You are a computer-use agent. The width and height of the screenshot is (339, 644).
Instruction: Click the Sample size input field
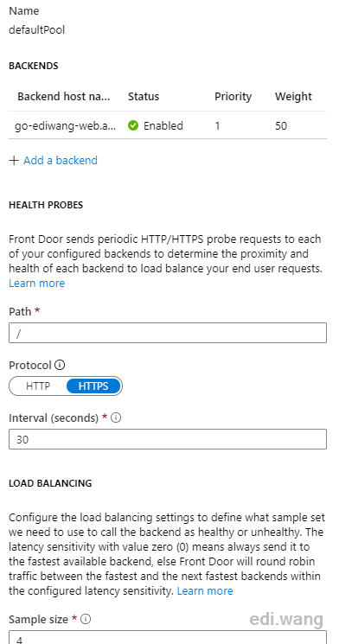click(168, 637)
